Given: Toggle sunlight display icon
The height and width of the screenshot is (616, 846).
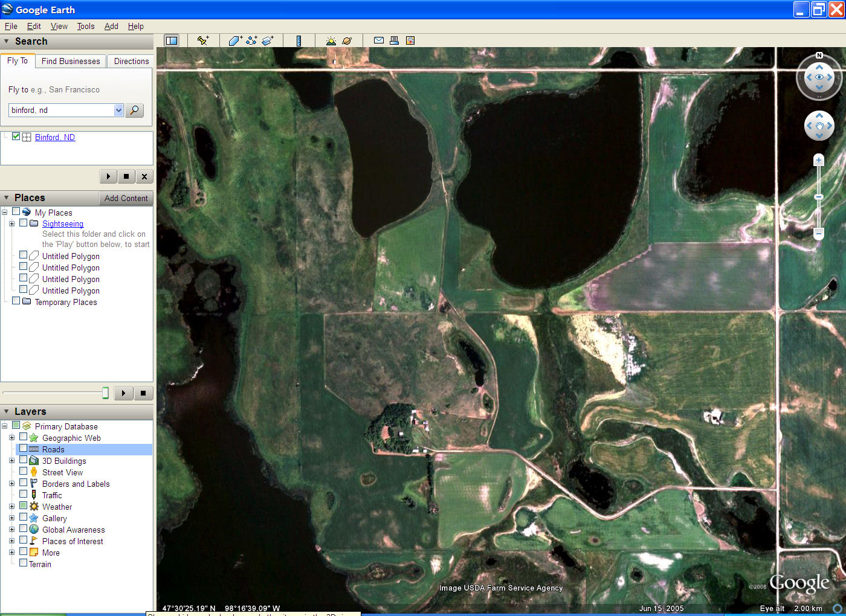Looking at the screenshot, I should coord(331,40).
